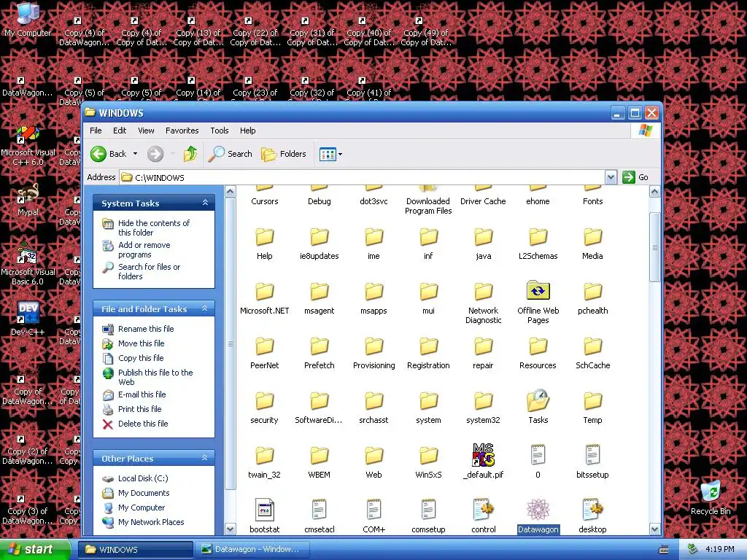Open the Tools menu
The image size is (747, 560).
(x=219, y=131)
